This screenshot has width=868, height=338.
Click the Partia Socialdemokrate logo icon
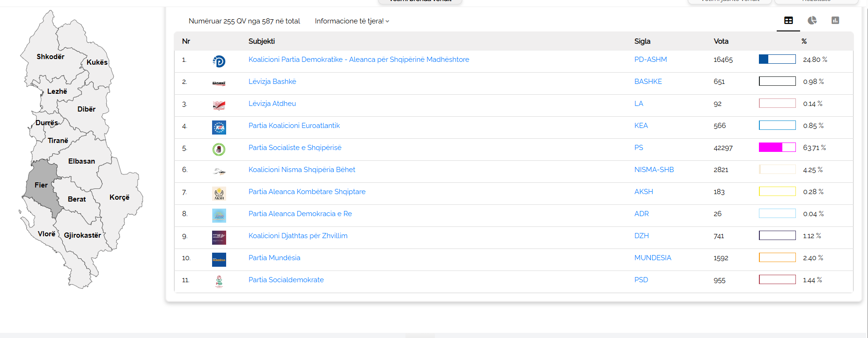click(219, 281)
